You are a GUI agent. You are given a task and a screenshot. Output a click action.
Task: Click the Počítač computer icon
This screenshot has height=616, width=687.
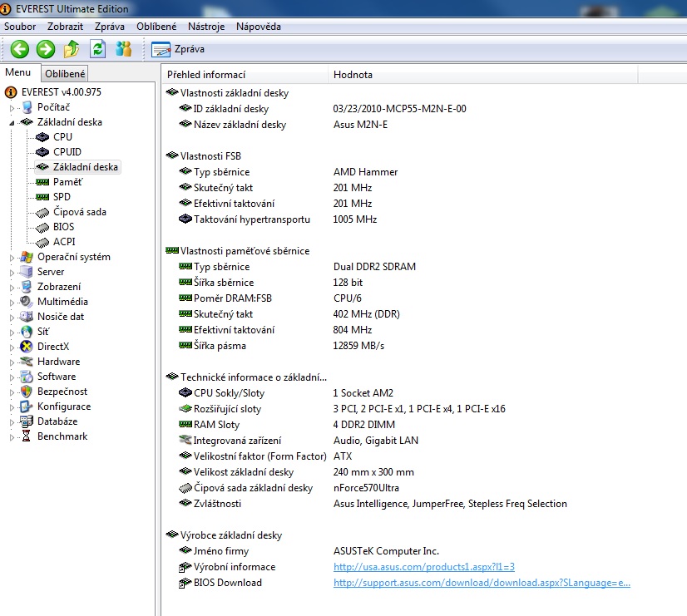click(x=27, y=107)
